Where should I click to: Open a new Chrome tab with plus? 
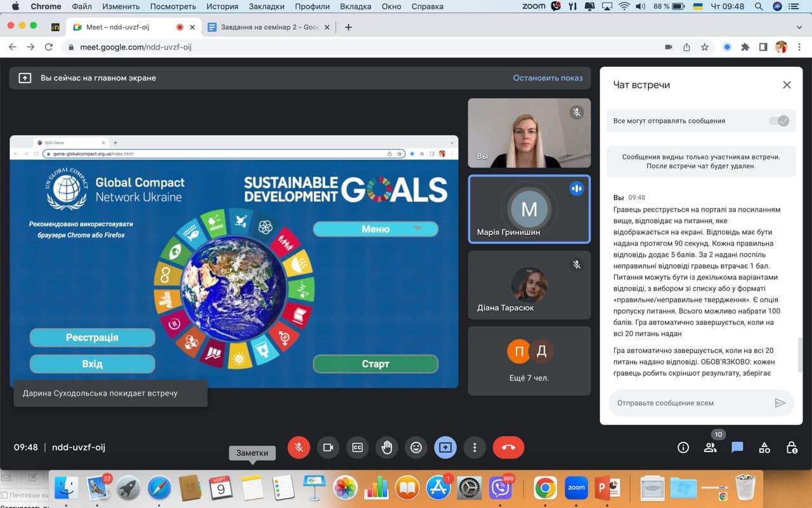[x=348, y=27]
